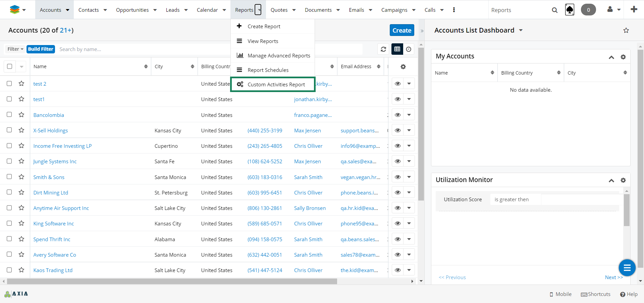Open the Jungle Systems Inc account link
This screenshot has width=644, height=303.
(x=55, y=162)
